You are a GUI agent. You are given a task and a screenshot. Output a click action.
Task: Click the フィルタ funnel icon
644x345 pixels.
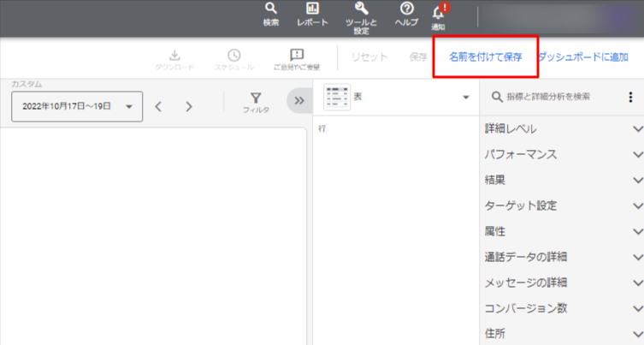point(255,101)
